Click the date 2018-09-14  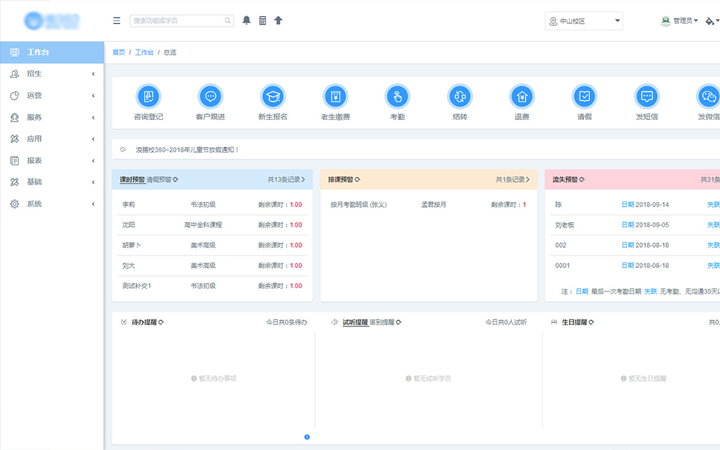pos(652,205)
